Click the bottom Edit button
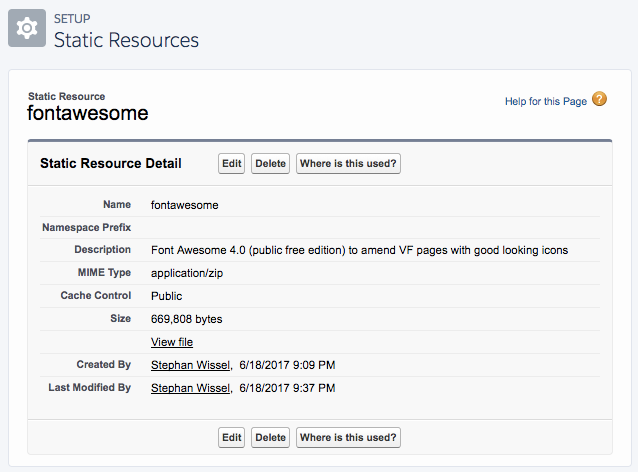Image resolution: width=638 pixels, height=472 pixels. point(232,437)
